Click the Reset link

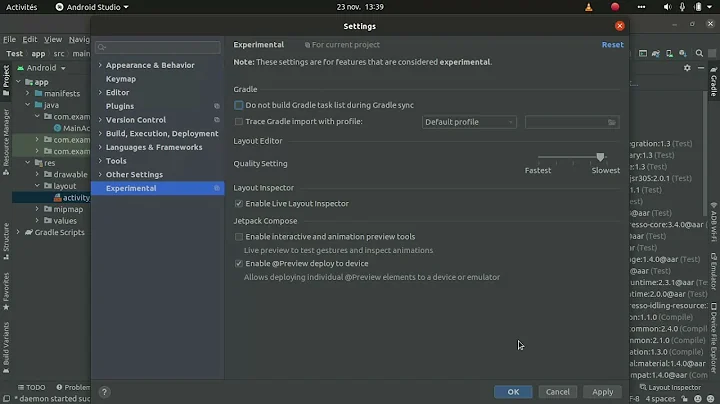point(612,45)
